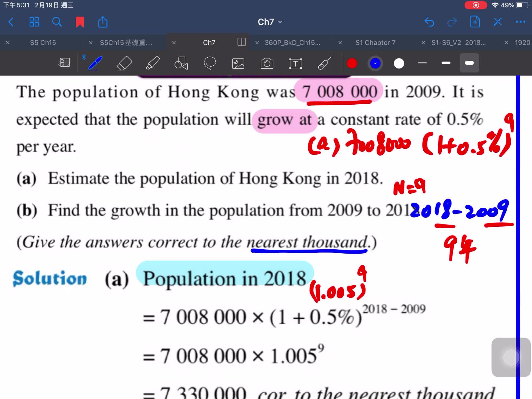Open the Ch7 document title dropdown
This screenshot has width=532, height=399.
pos(269,22)
